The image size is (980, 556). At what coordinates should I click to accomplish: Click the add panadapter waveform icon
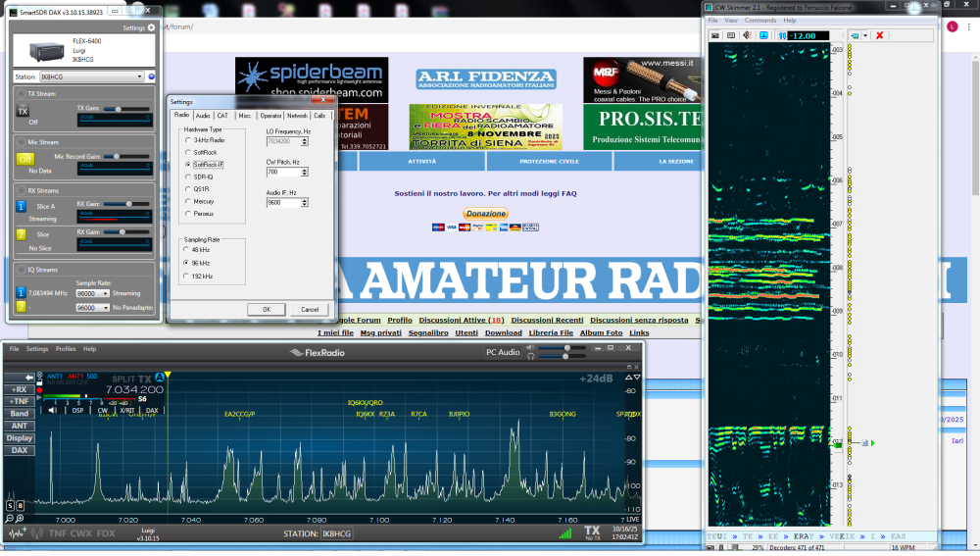pos(17,533)
